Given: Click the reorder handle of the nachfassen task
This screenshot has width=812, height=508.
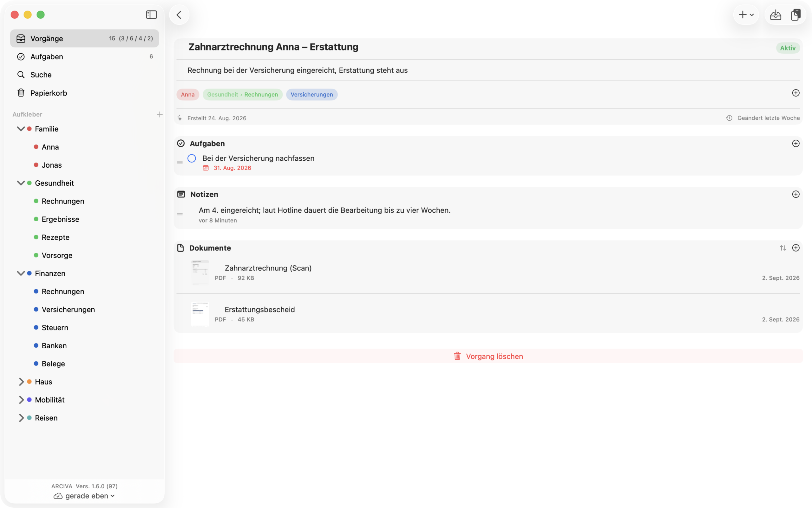Looking at the screenshot, I should pyautogui.click(x=180, y=163).
